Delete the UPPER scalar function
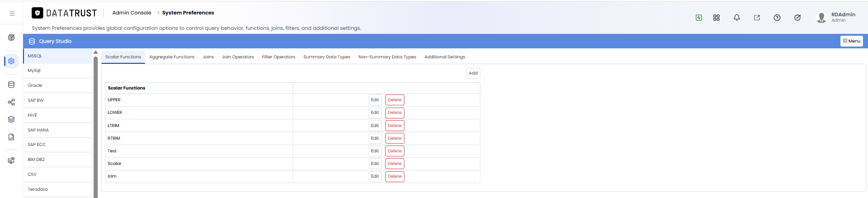The width and height of the screenshot is (868, 198). (x=394, y=100)
